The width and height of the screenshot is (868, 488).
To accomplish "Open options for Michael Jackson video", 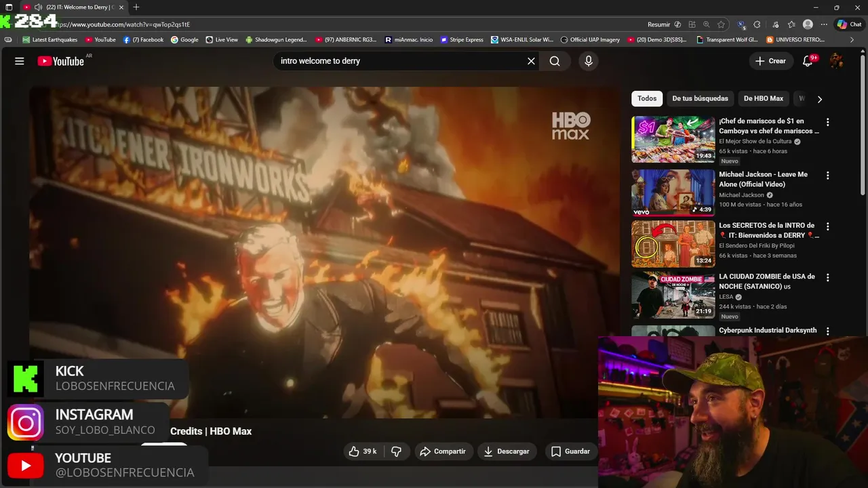I will [827, 176].
